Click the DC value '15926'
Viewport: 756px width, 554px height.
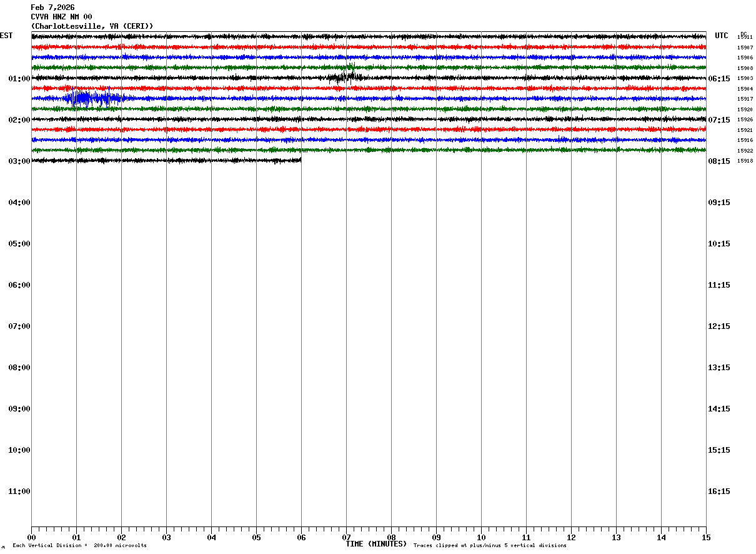point(745,120)
